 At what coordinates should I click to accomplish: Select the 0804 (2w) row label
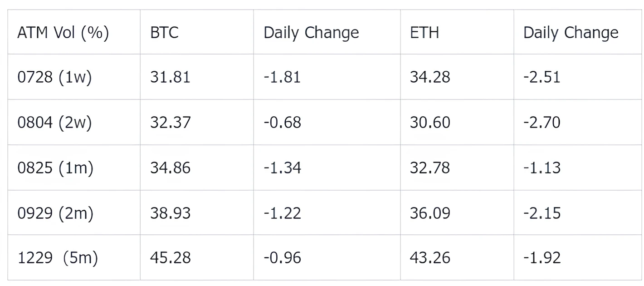54,123
